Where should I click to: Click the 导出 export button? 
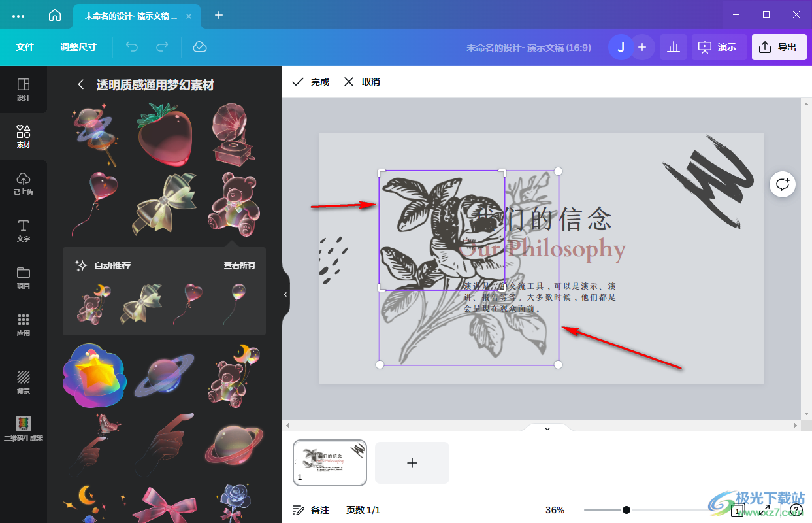(779, 47)
